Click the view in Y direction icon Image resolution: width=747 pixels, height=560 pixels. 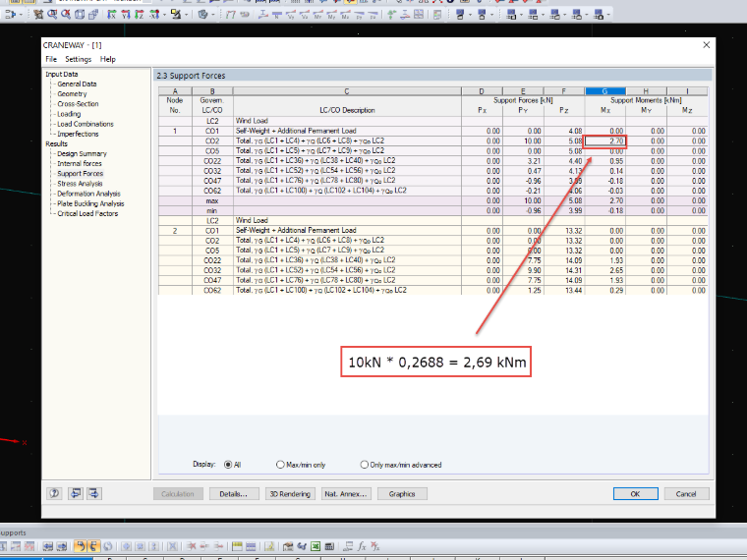click(125, 15)
